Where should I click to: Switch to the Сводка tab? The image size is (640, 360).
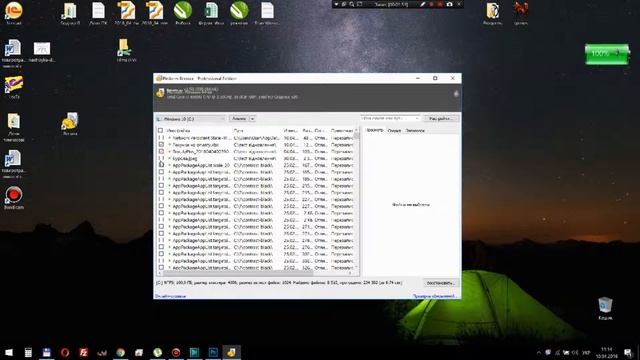[394, 131]
